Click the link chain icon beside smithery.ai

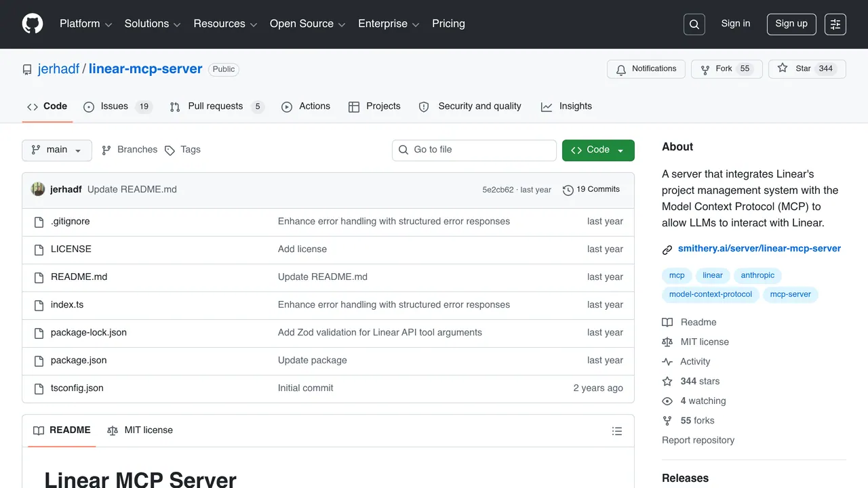point(667,249)
